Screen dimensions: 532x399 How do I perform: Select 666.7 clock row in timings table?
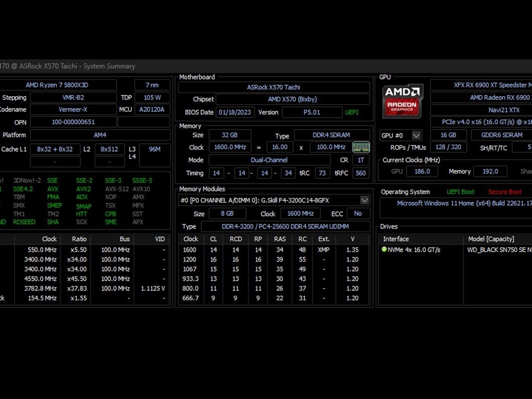[274, 298]
